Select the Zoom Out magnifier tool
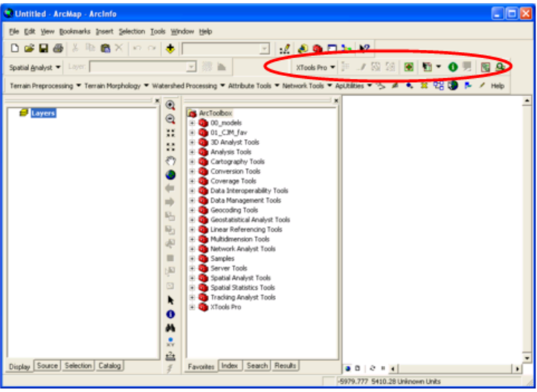This screenshot has width=537, height=392. coord(170,119)
